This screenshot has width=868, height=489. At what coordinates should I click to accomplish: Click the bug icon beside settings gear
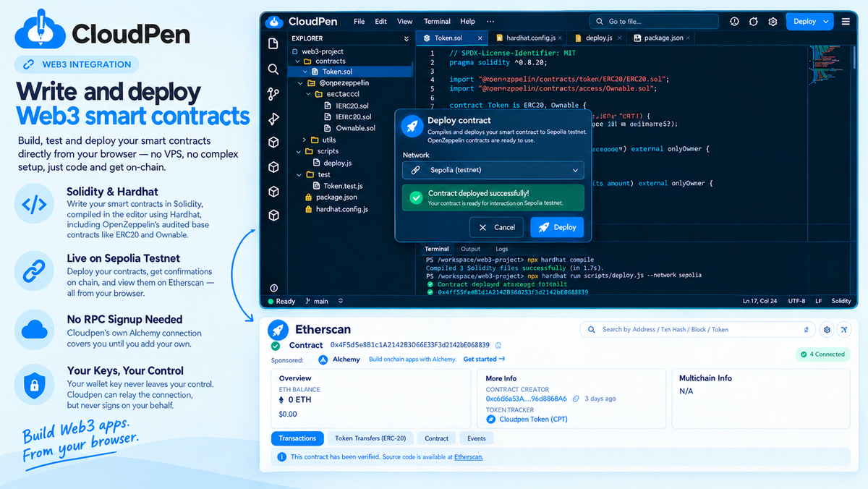754,22
